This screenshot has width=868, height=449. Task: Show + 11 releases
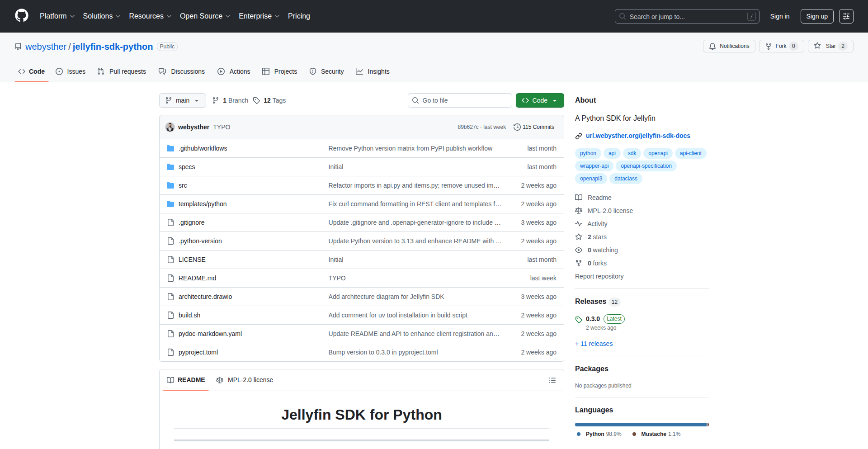point(594,344)
